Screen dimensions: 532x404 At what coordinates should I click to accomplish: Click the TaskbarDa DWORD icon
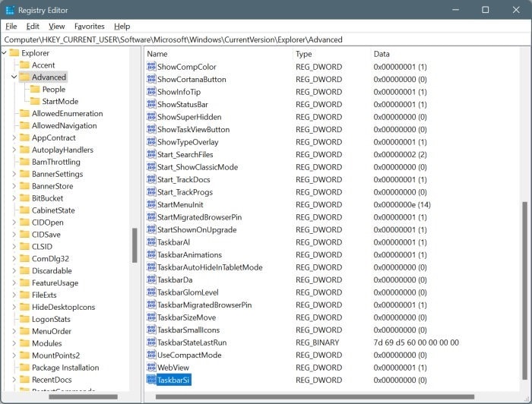[x=151, y=279]
